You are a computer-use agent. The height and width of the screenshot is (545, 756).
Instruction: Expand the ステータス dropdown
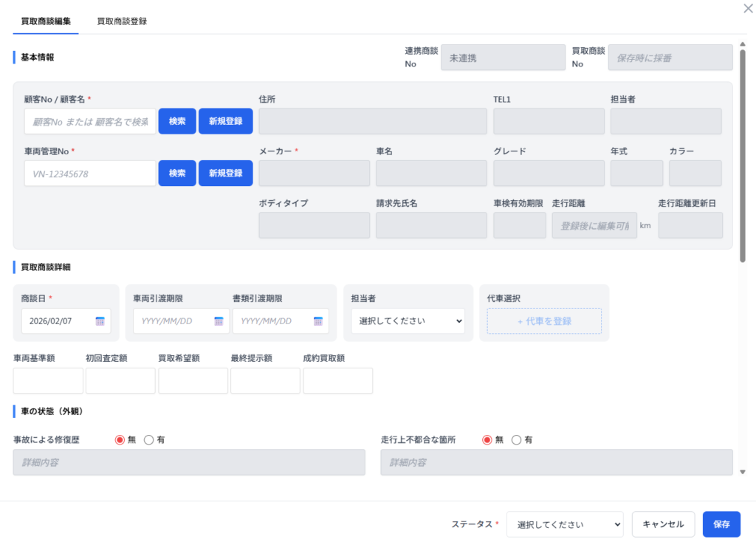click(565, 524)
